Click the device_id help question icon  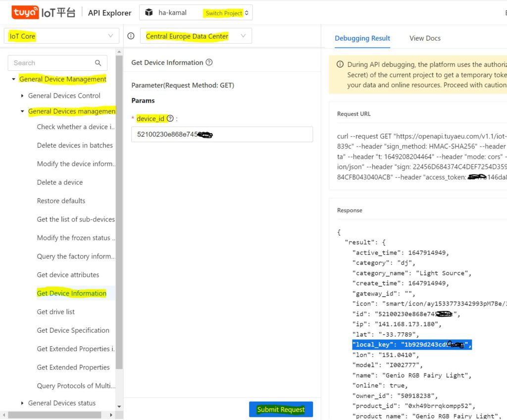coord(170,118)
